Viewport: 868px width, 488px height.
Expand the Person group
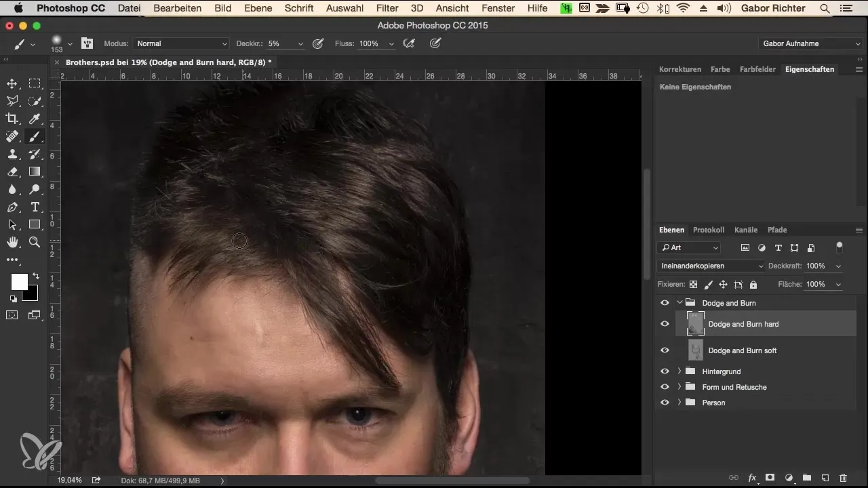tap(679, 403)
